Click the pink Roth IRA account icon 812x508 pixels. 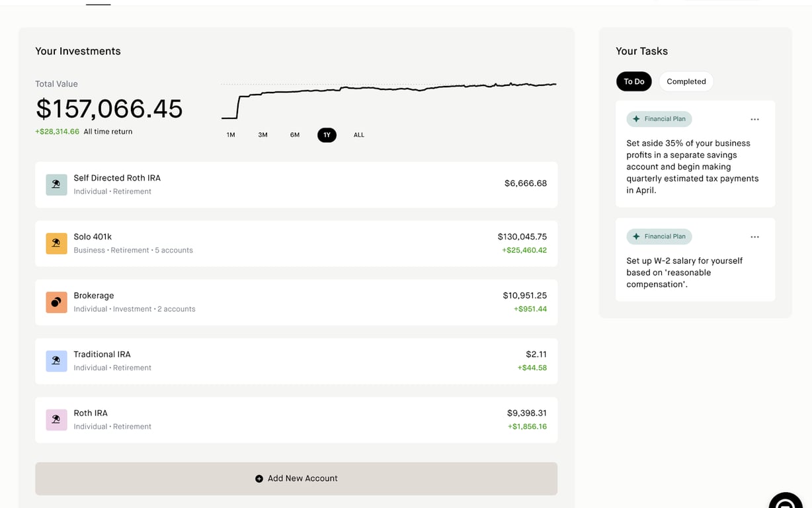56,420
